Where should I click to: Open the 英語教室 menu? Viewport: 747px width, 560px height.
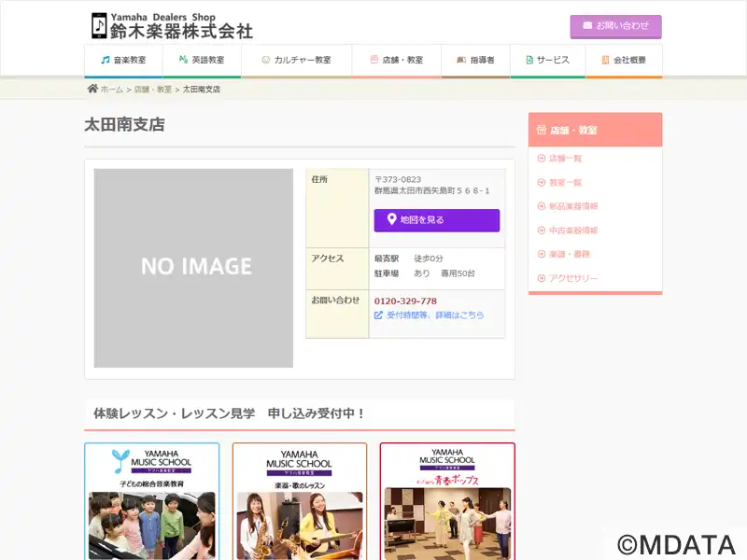pyautogui.click(x=202, y=60)
